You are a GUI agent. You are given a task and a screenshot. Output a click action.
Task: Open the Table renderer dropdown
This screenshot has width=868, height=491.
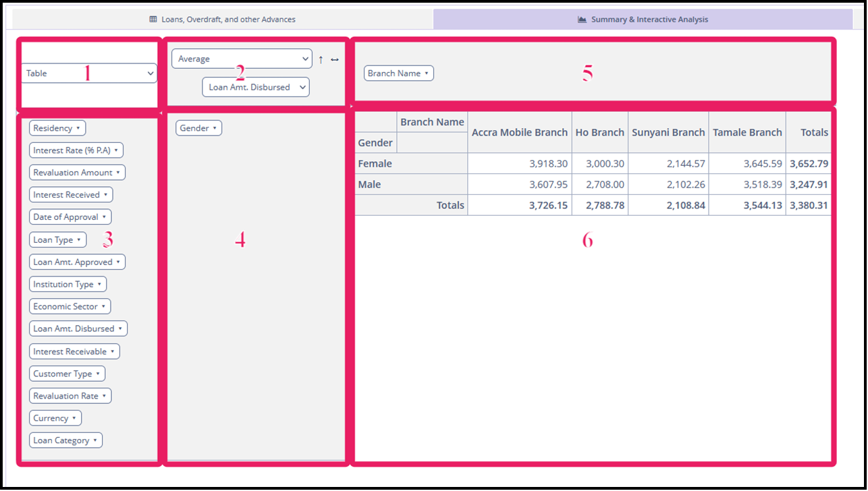88,73
